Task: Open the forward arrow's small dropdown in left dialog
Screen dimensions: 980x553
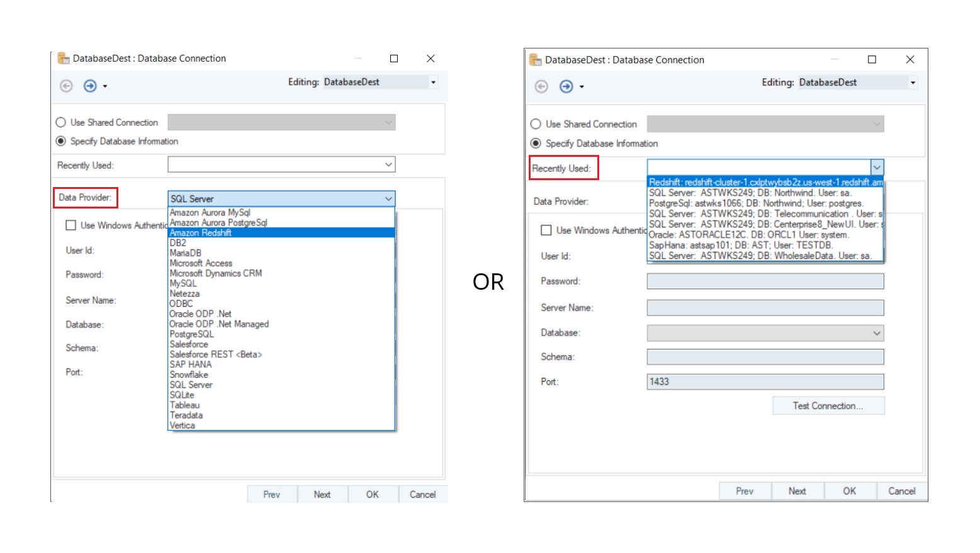Action: [x=105, y=86]
